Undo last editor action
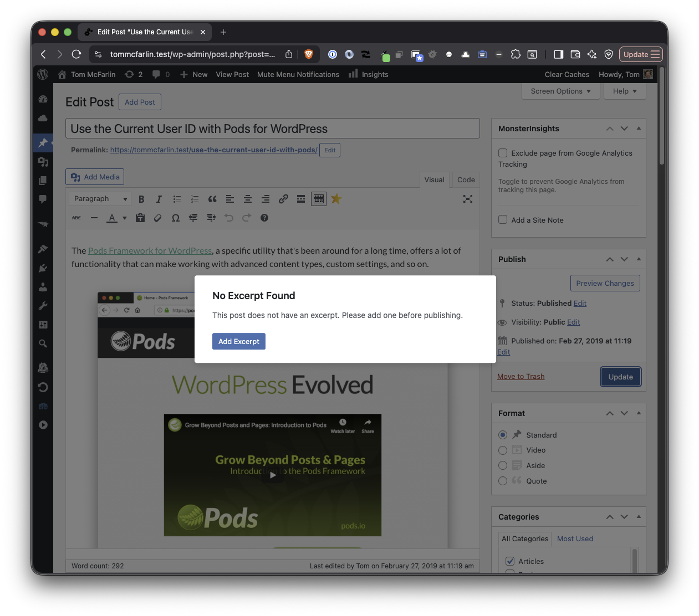 229,218
